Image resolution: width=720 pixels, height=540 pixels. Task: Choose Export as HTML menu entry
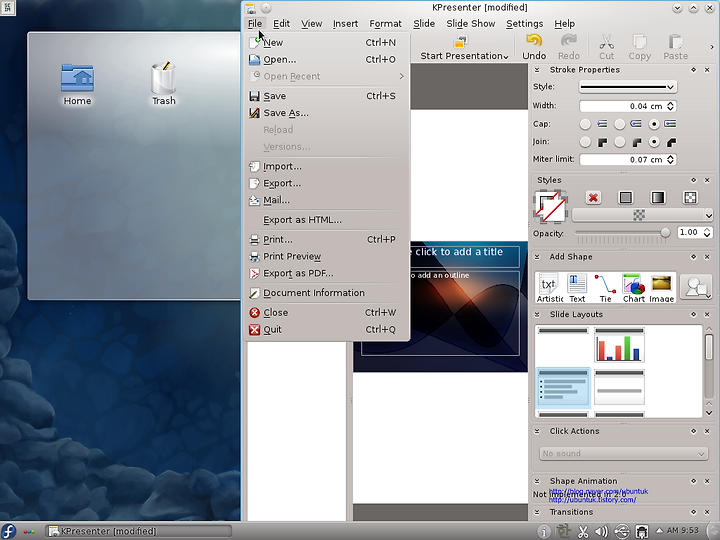click(326, 220)
